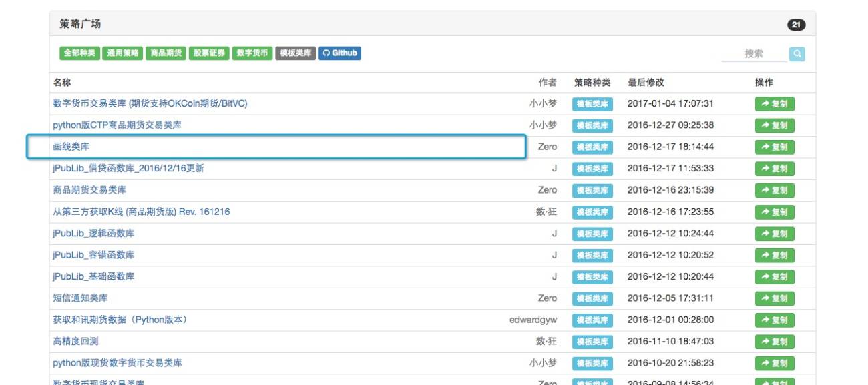Open the 商品期货交易类库 strategy link
The width and height of the screenshot is (868, 385).
click(x=89, y=190)
